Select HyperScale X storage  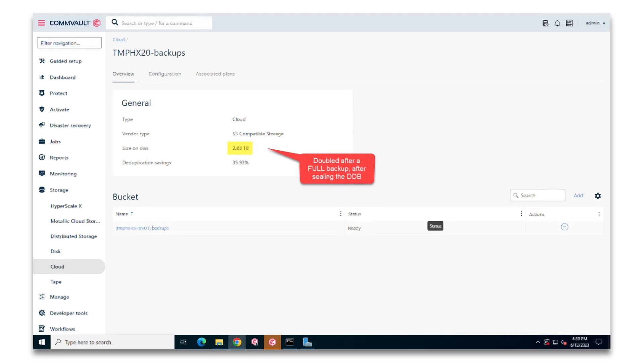coord(66,206)
